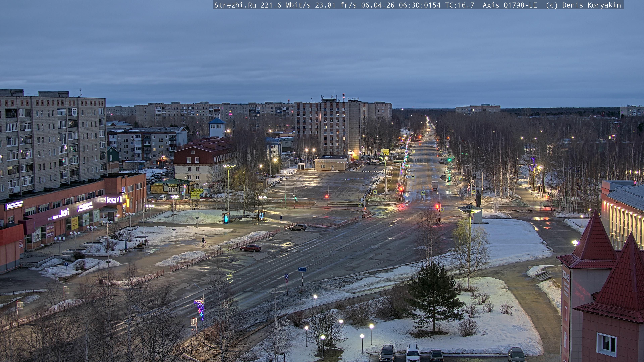Click the large illuminated kari sign

click(x=114, y=199)
